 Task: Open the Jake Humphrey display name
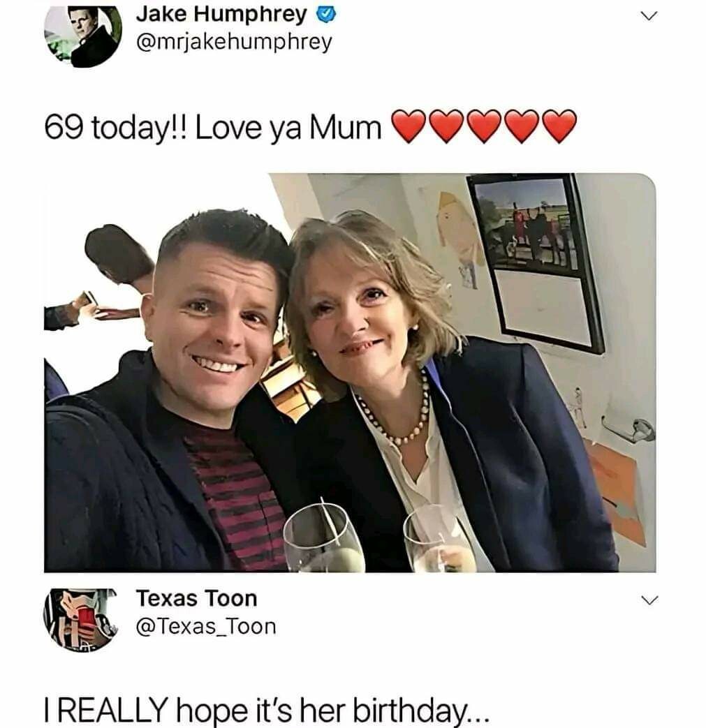point(221,14)
